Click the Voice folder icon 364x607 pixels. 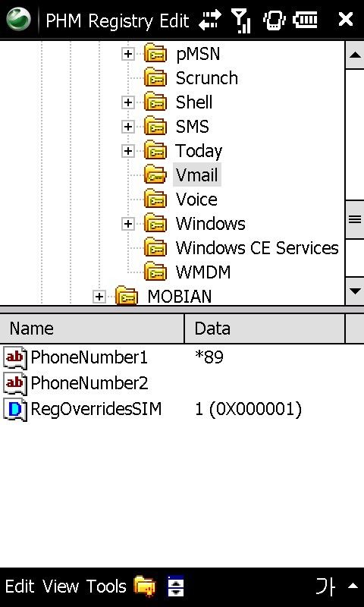coord(155,199)
